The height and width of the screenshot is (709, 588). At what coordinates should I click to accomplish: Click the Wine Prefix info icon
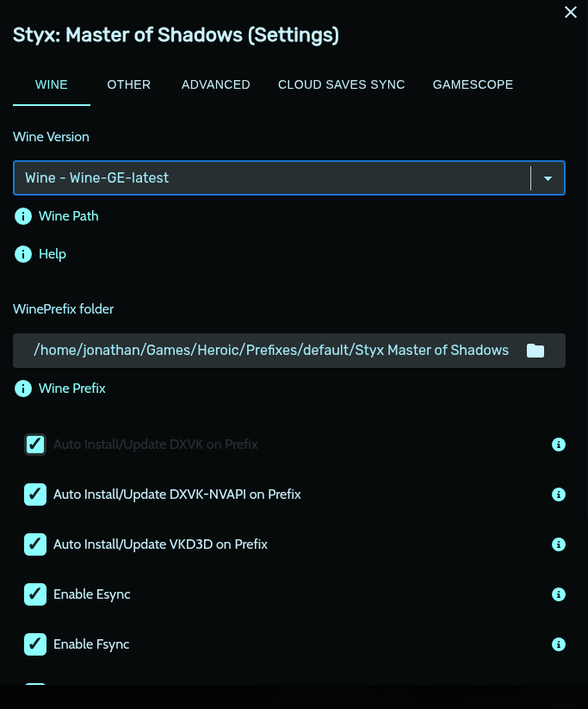coord(23,389)
